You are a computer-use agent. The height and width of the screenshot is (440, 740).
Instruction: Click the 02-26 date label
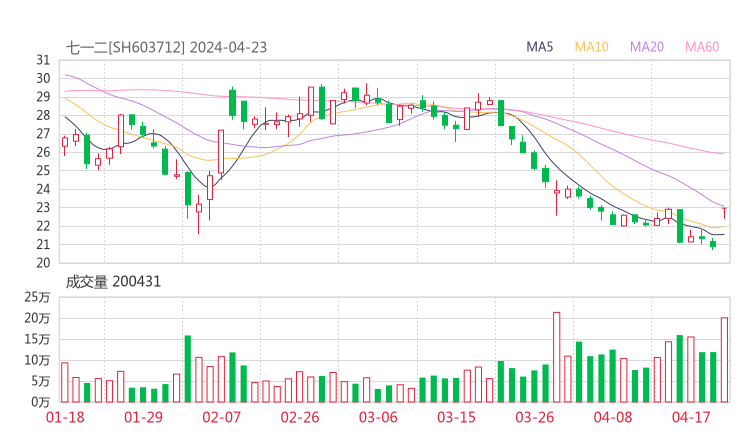point(300,417)
